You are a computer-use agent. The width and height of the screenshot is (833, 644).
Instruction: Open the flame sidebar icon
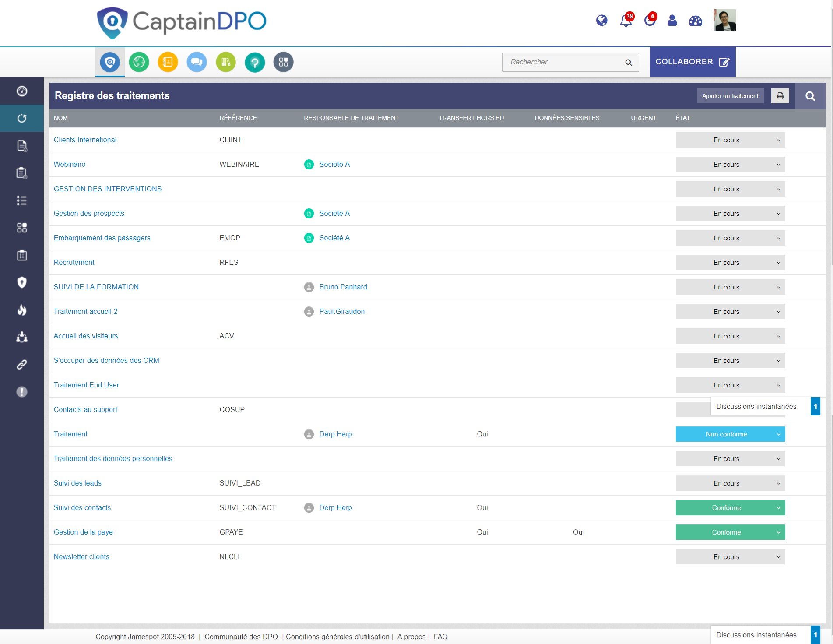pyautogui.click(x=22, y=310)
